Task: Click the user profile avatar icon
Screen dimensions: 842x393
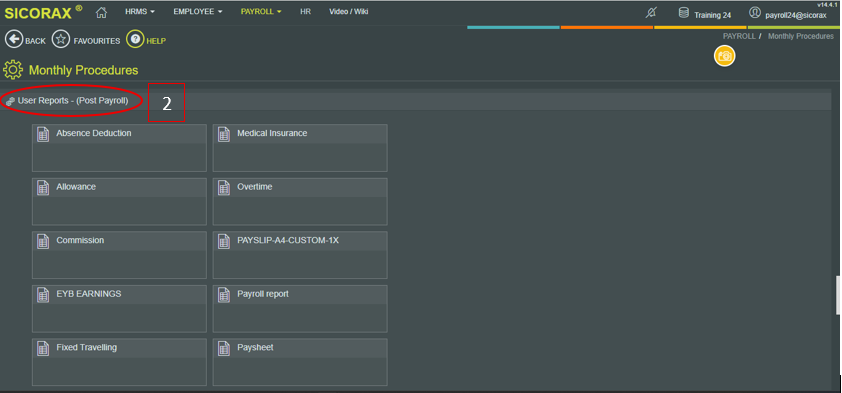Action: [x=755, y=13]
